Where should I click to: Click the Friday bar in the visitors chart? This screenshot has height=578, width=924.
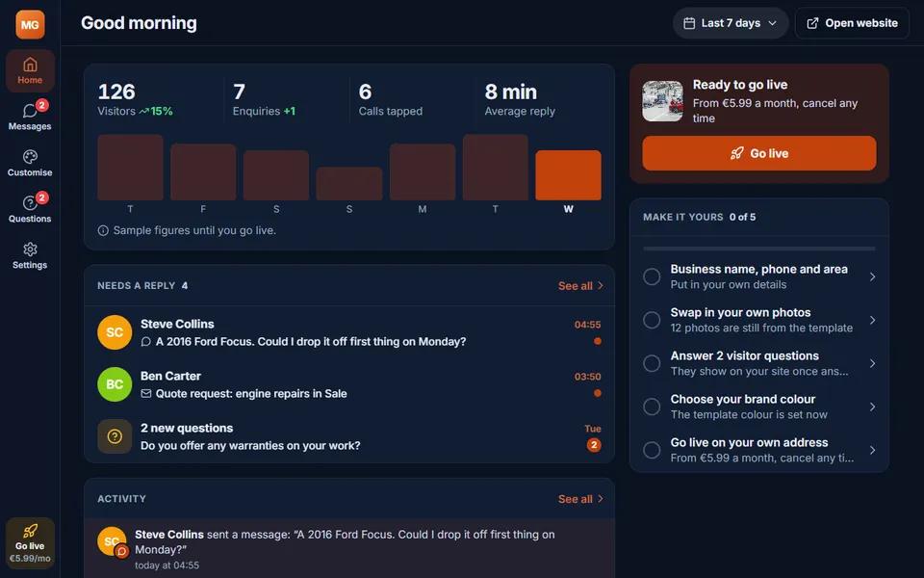pyautogui.click(x=203, y=171)
